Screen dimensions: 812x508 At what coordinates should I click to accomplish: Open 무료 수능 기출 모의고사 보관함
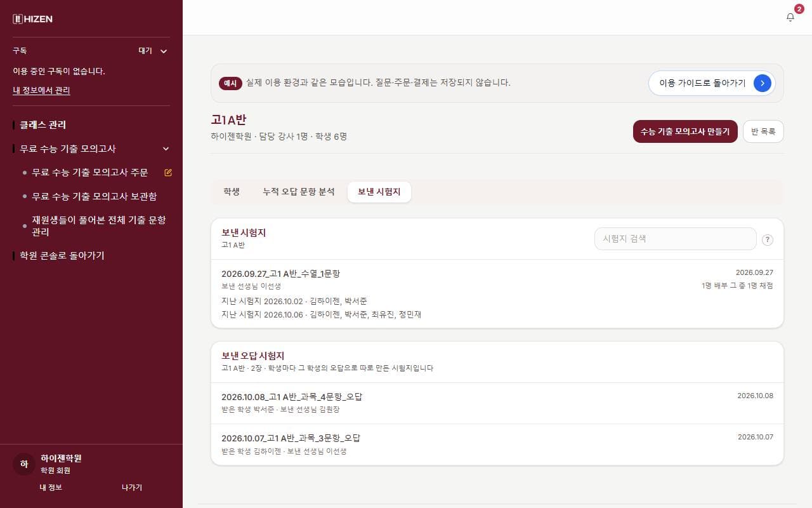[95, 196]
